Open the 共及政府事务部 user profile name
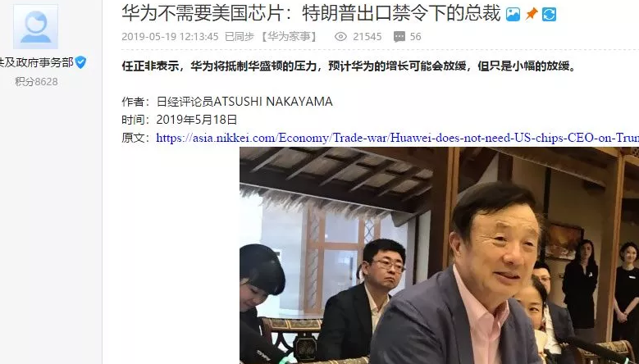639x364 pixels. 37,62
